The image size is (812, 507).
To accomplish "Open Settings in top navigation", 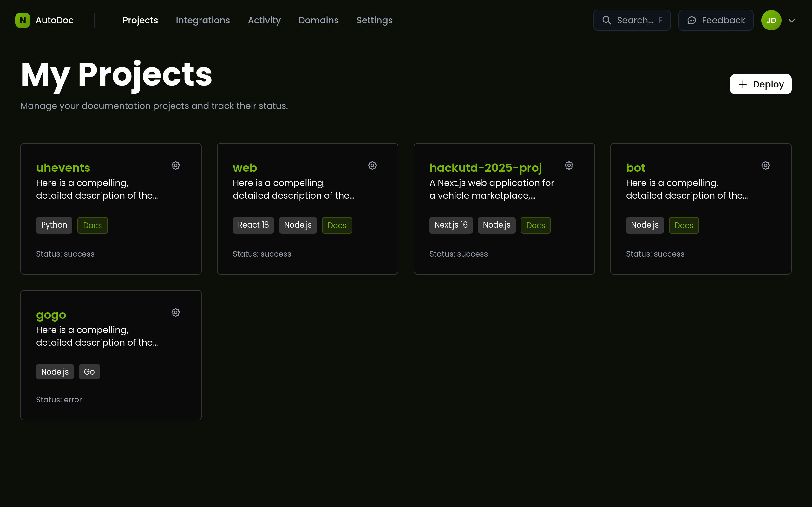I will pos(374,21).
